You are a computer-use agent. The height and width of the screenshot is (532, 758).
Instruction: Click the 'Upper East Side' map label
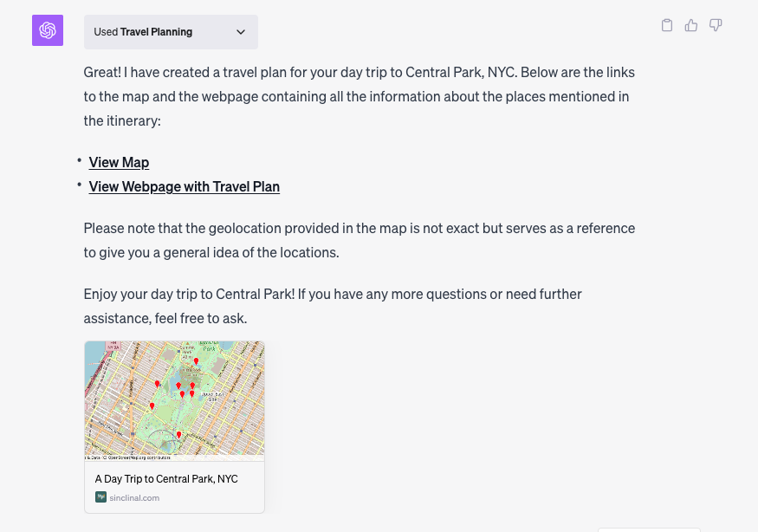(213, 397)
